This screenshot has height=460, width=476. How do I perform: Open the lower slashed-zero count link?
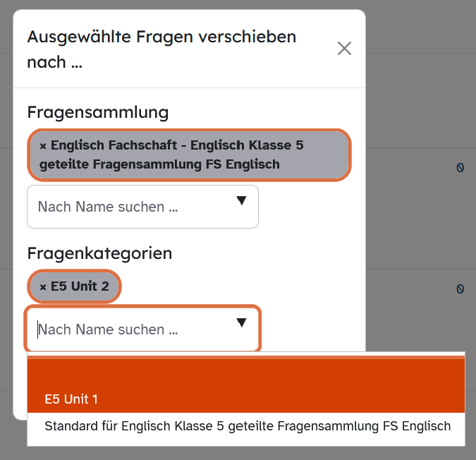[460, 289]
